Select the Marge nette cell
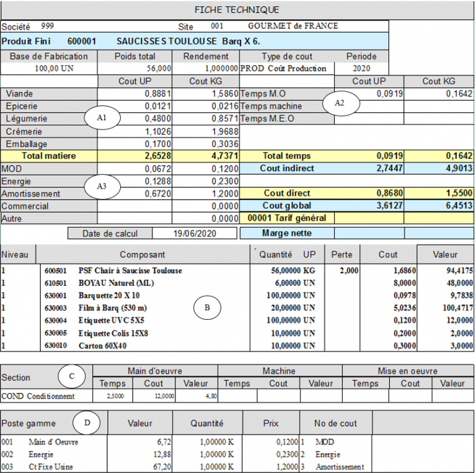 (x=286, y=234)
